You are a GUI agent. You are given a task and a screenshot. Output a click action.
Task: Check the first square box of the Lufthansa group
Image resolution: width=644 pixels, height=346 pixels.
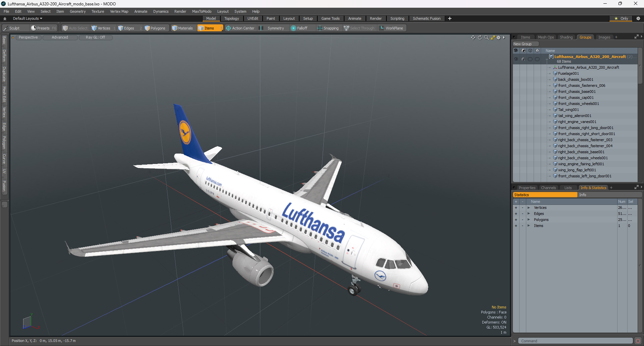point(530,59)
